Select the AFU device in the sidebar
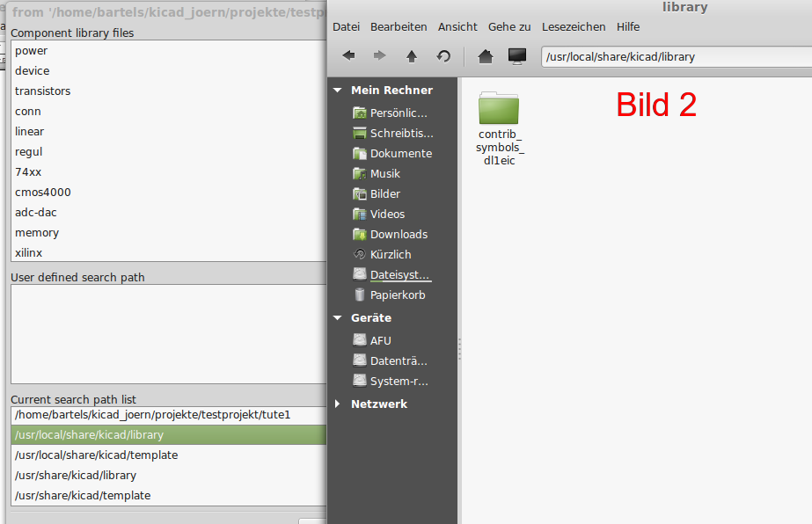Image resolution: width=812 pixels, height=524 pixels. (372, 340)
